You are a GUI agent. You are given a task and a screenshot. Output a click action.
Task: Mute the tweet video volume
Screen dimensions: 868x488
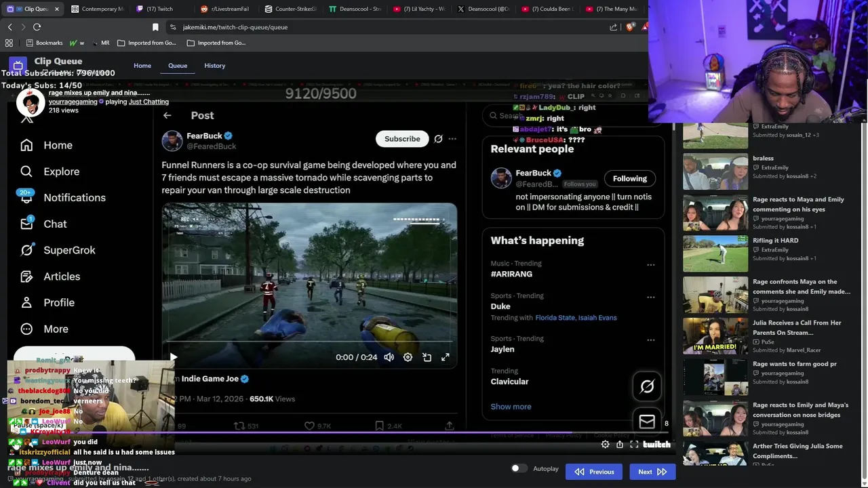[x=389, y=357]
